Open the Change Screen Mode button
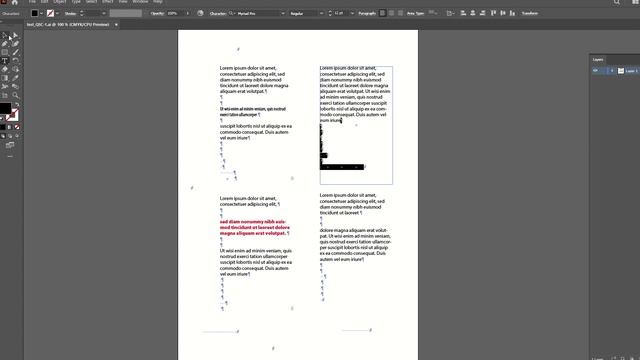 10,145
